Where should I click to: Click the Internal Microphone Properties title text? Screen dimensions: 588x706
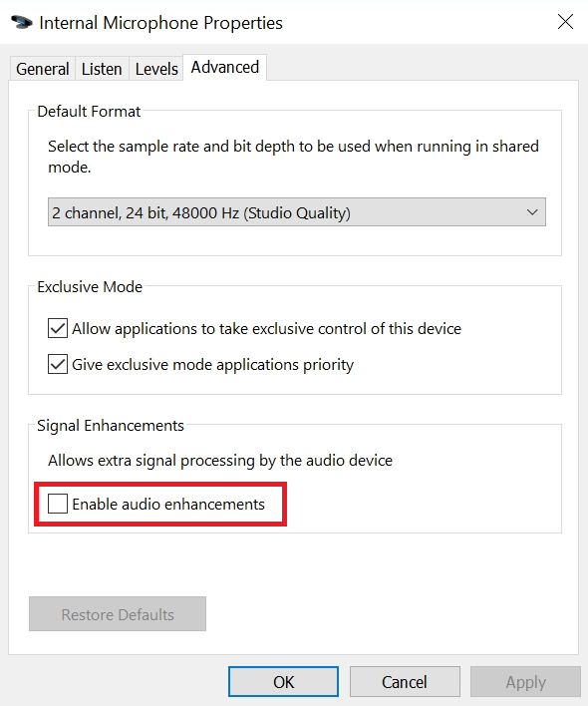pos(161,23)
